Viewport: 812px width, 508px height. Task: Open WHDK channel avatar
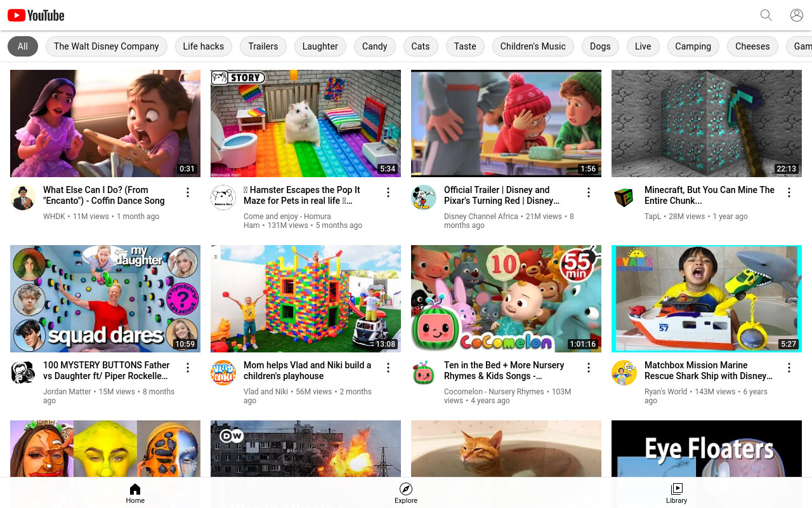pos(23,197)
